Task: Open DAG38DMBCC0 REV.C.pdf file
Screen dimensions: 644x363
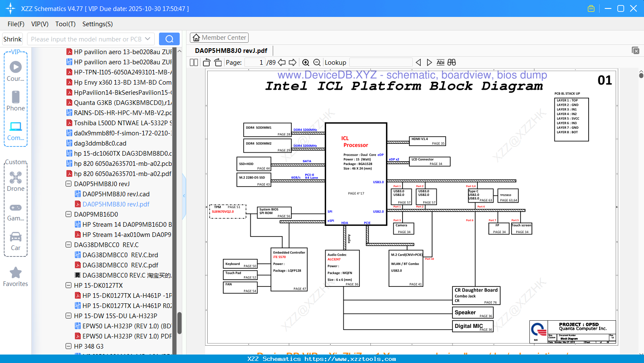Action: [x=116, y=265]
